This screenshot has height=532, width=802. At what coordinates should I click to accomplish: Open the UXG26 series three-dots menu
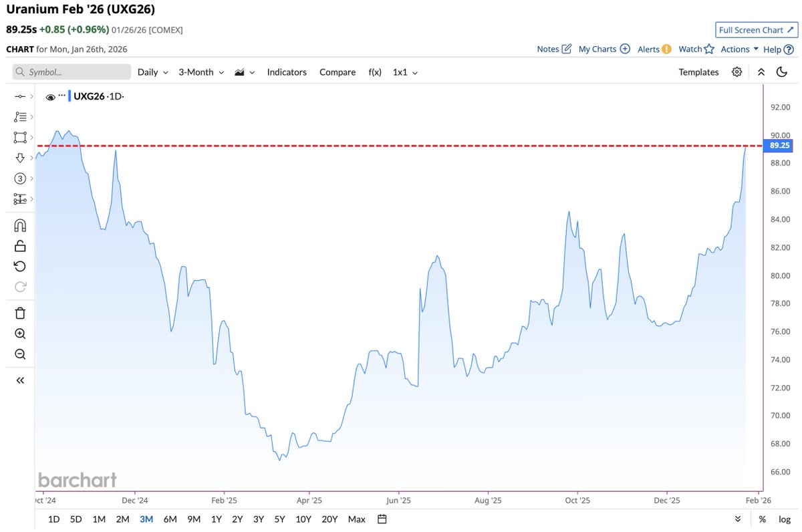(62, 96)
